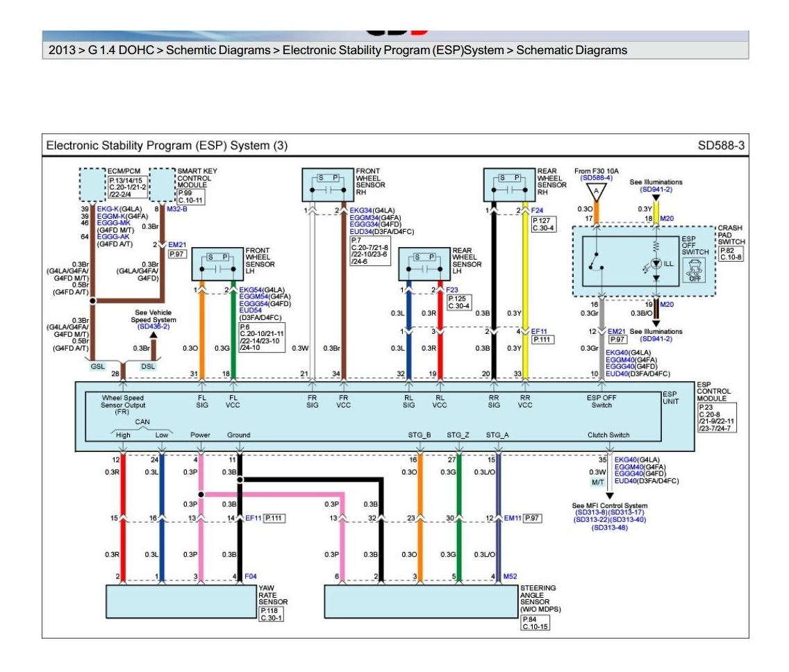Click the EKG-K (G4LA) connector link
The width and height of the screenshot is (789, 672).
108,209
